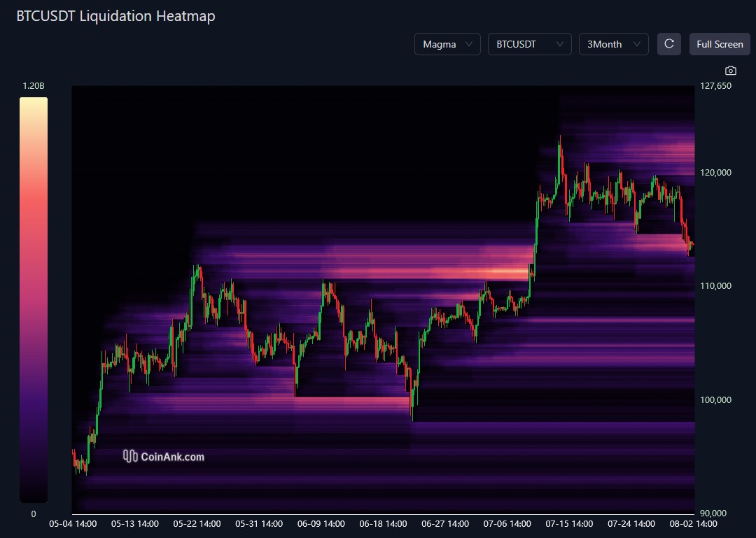The image size is (756, 538).
Task: Click the BTCUSDT Liquidation Heatmap title
Action: click(x=115, y=16)
